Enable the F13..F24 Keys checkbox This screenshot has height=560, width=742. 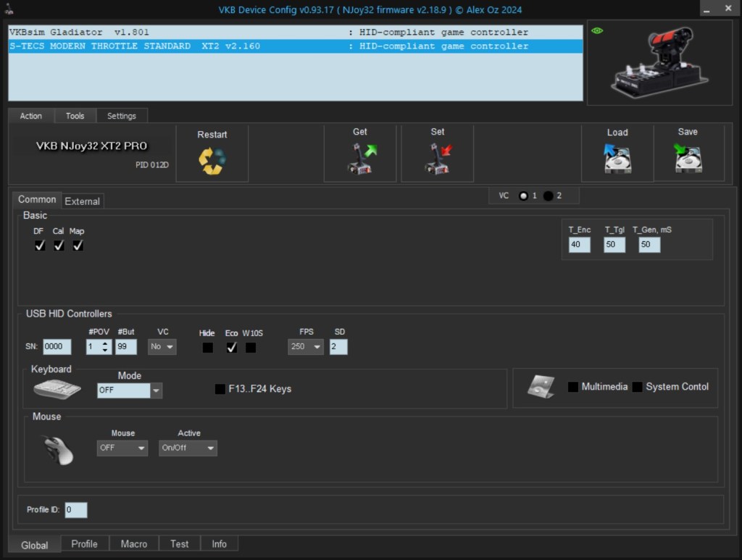(x=220, y=389)
